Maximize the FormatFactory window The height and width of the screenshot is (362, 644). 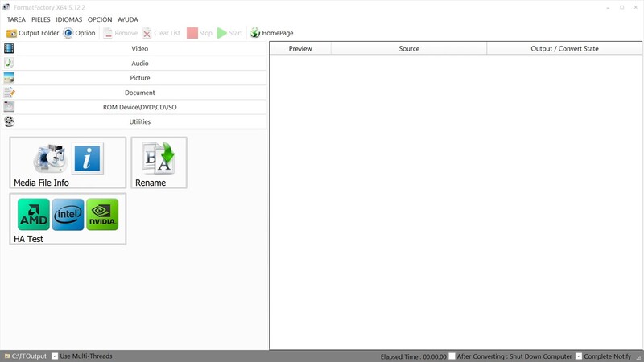pyautogui.click(x=621, y=7)
